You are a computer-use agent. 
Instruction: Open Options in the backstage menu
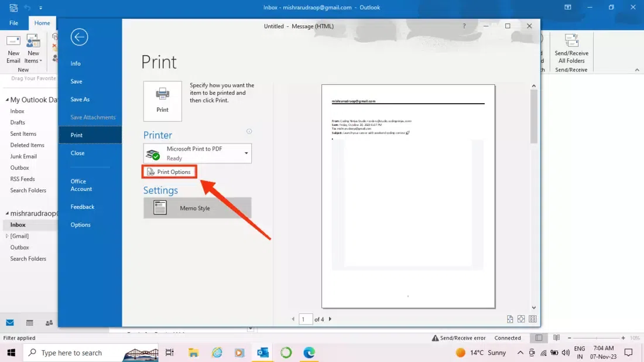[x=81, y=225]
